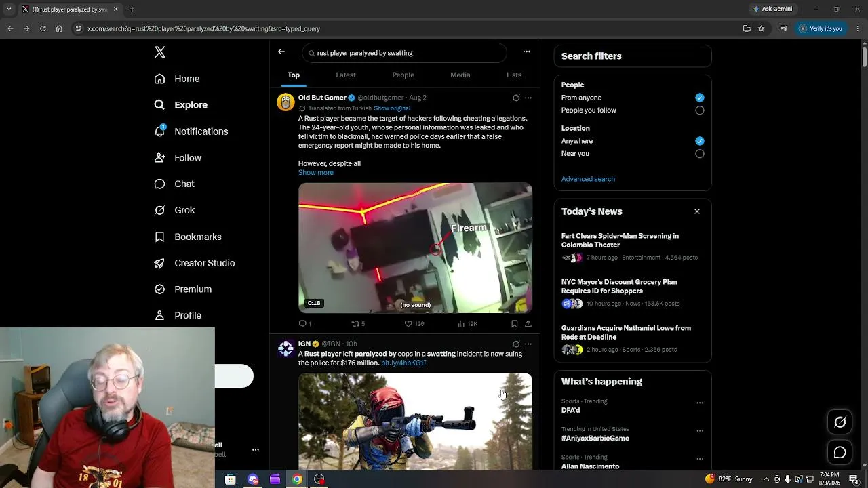Click the Grok icon on Old But Gamer post
Viewport: 868px width, 488px height.
coord(516,98)
